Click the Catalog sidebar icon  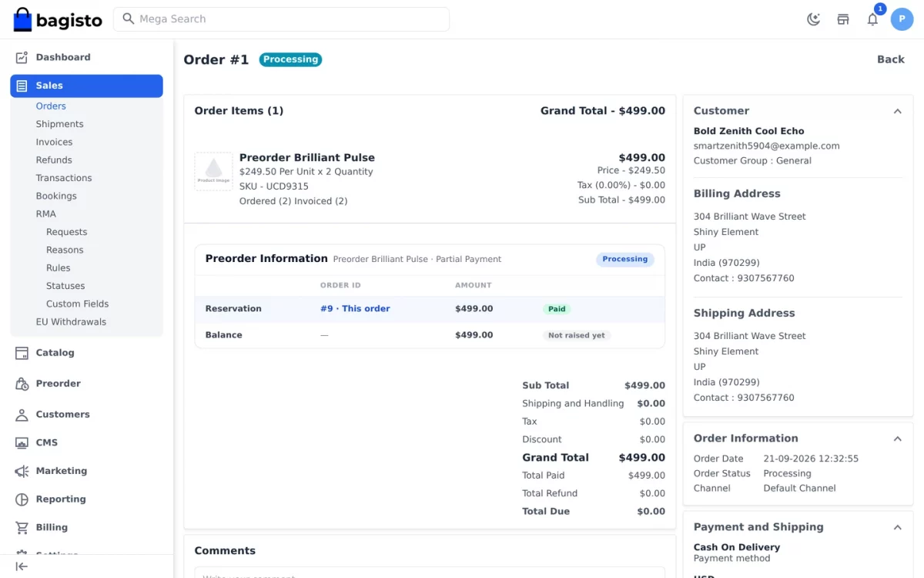[22, 353]
